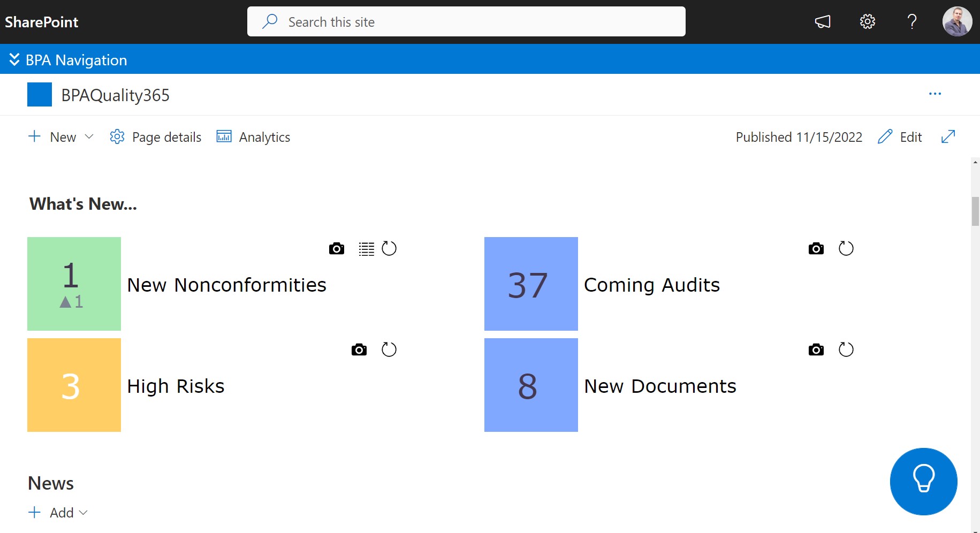Click the search magnifier icon
The image size is (980, 533).
coord(270,21)
